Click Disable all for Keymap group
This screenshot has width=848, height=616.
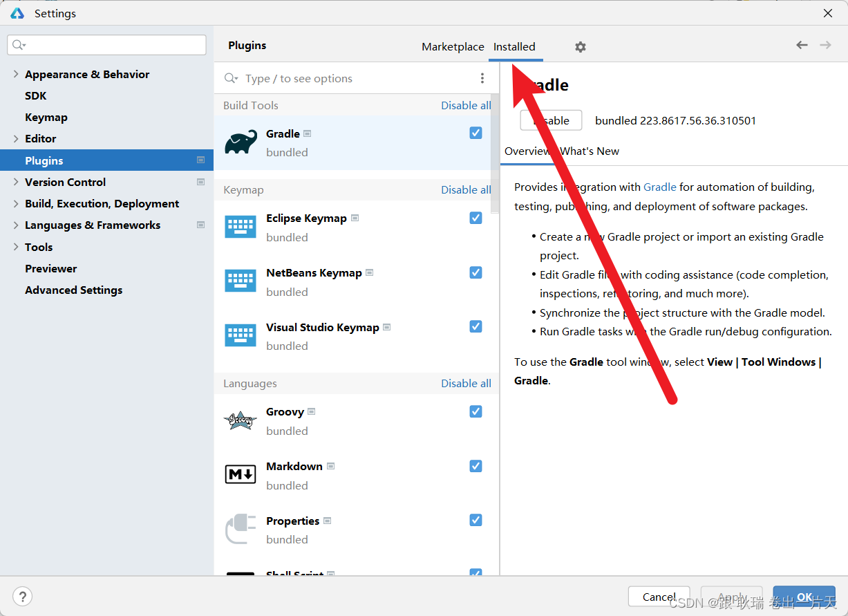pyautogui.click(x=467, y=189)
